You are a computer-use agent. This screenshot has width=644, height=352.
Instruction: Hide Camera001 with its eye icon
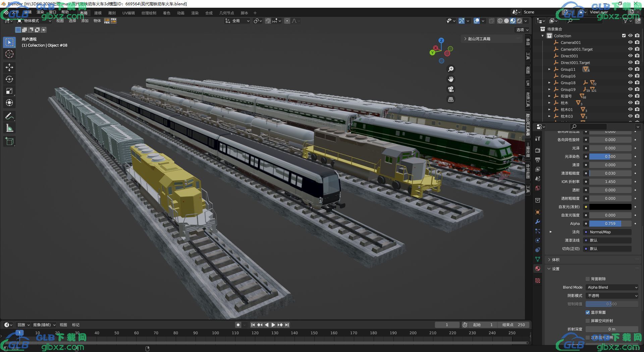coord(630,42)
